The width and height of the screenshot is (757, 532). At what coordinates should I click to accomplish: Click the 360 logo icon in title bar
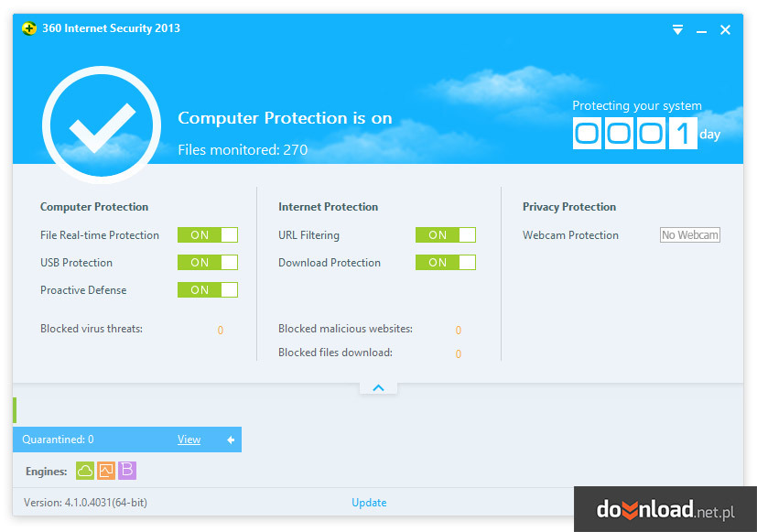coord(29,28)
